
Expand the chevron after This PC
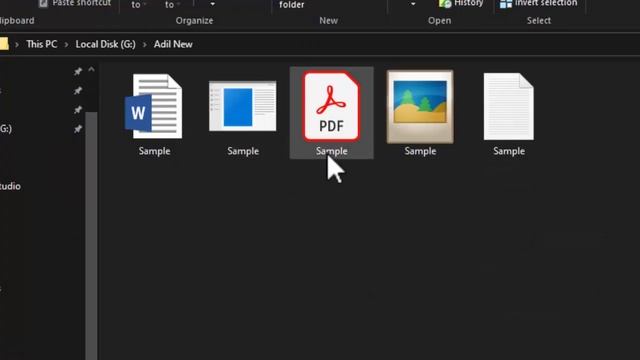(66, 44)
